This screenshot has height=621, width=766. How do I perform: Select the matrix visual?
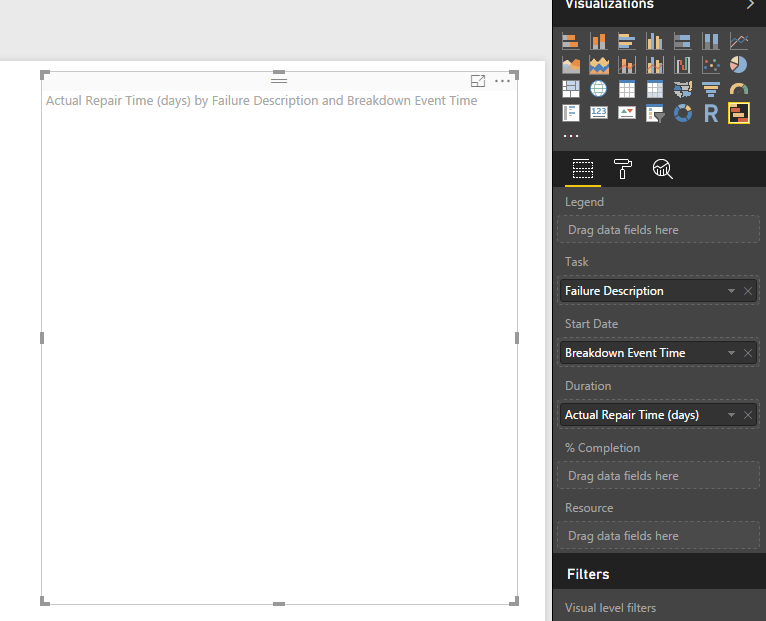[655, 89]
